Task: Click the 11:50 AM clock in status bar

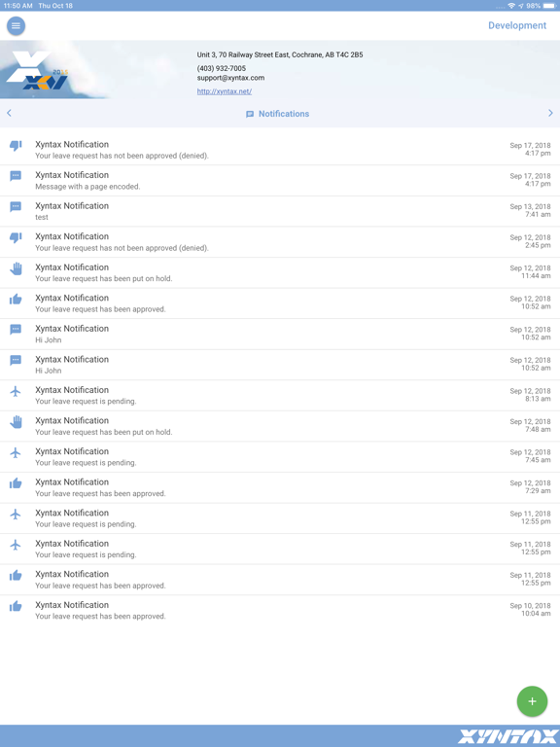Action: [x=18, y=6]
